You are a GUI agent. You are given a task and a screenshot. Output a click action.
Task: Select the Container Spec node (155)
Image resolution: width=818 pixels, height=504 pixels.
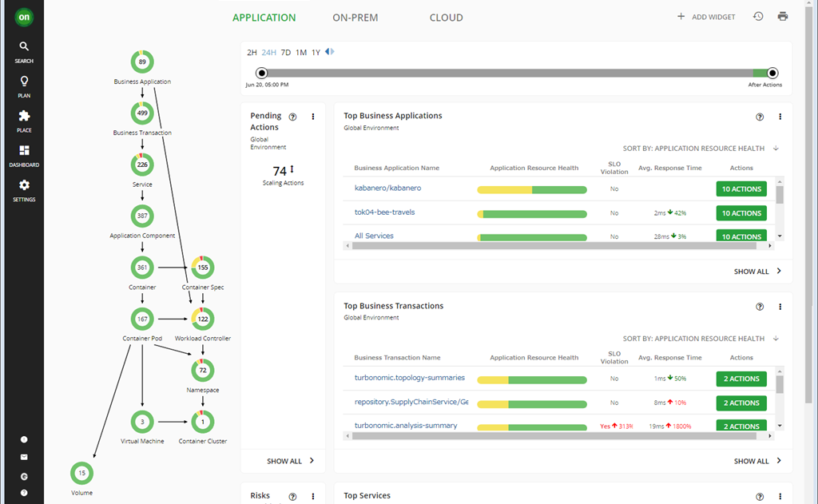[202, 267]
